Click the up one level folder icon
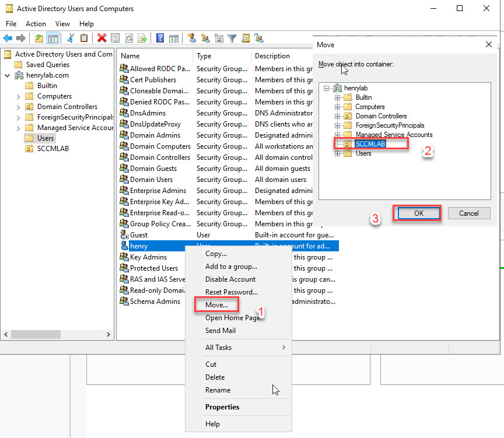504x438 pixels. [x=38, y=38]
